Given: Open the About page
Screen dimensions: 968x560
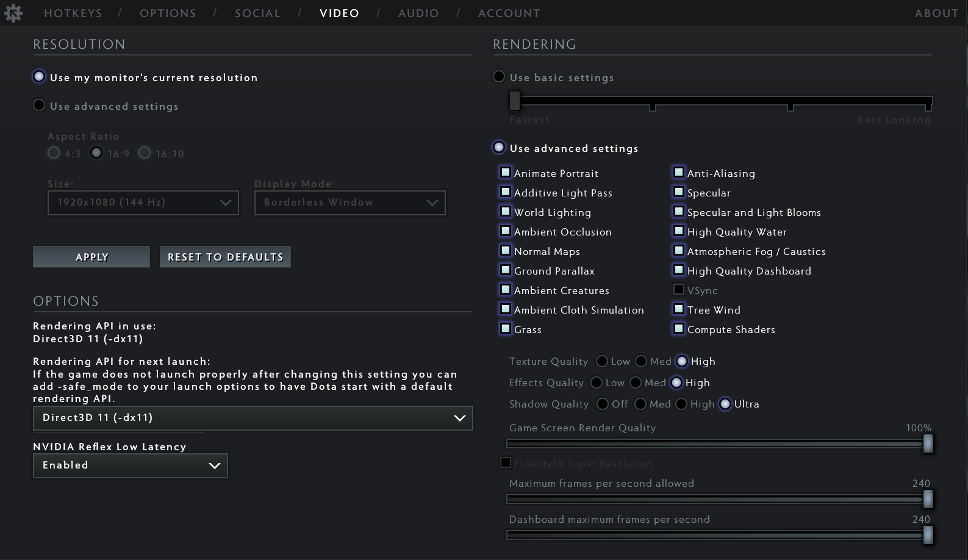Looking at the screenshot, I should 937,13.
